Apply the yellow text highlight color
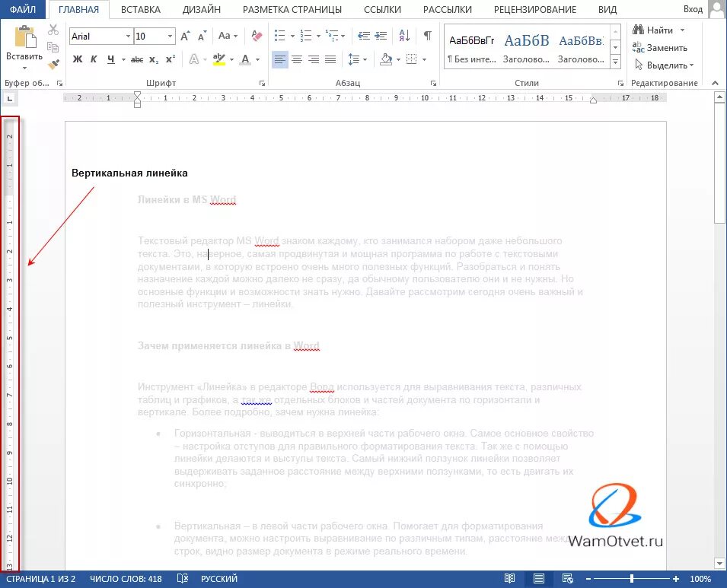Image resolution: width=727 pixels, height=588 pixels. (218, 59)
